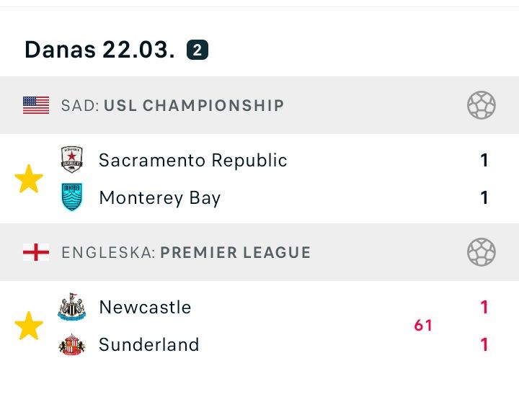Click the Sacramento Republic club crest
The width and height of the screenshot is (519, 420).
click(72, 160)
